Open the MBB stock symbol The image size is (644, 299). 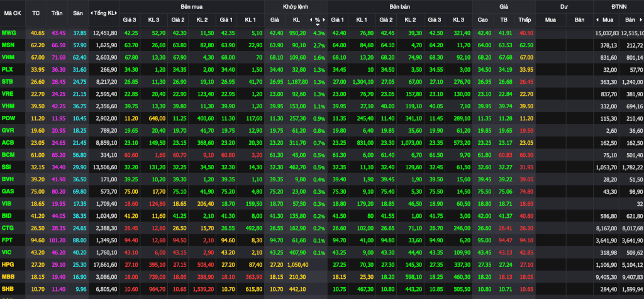coord(8,276)
